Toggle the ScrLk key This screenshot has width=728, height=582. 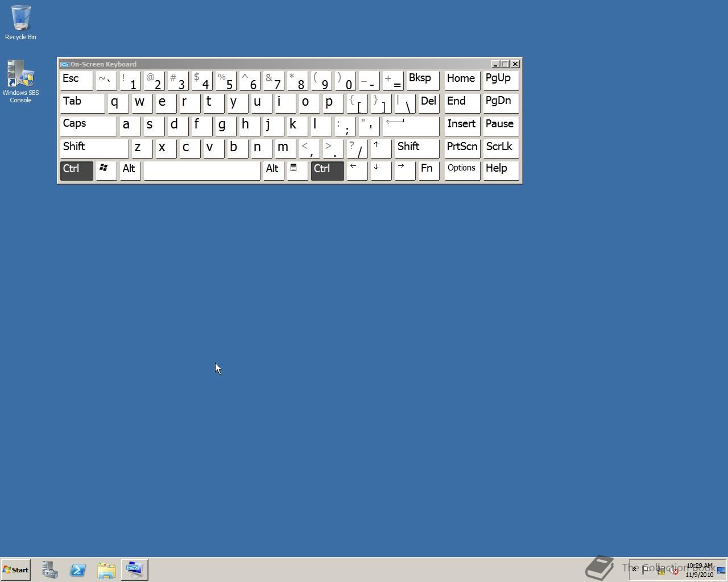click(501, 148)
